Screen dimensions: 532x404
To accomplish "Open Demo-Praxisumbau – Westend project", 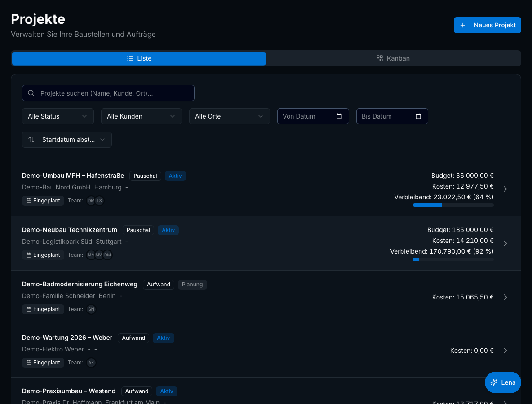I will tap(69, 391).
